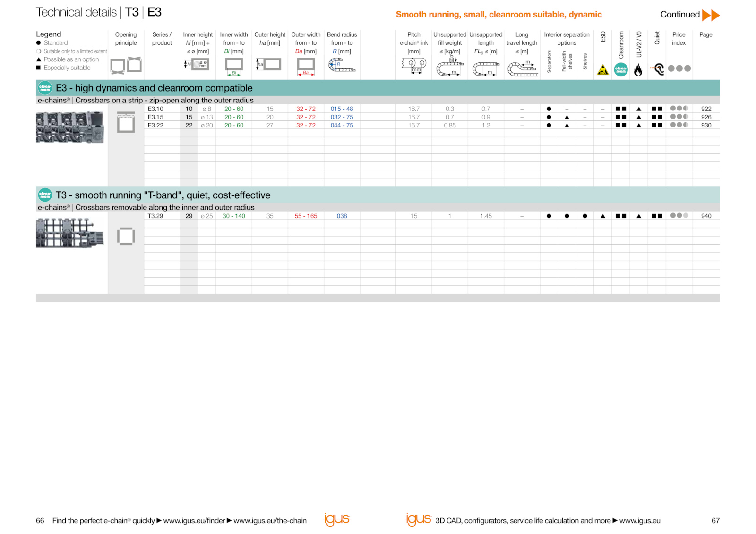This screenshot has width=756, height=534.
Task: Click the UL-V2/V0 flame icon
Action: pyautogui.click(x=638, y=70)
